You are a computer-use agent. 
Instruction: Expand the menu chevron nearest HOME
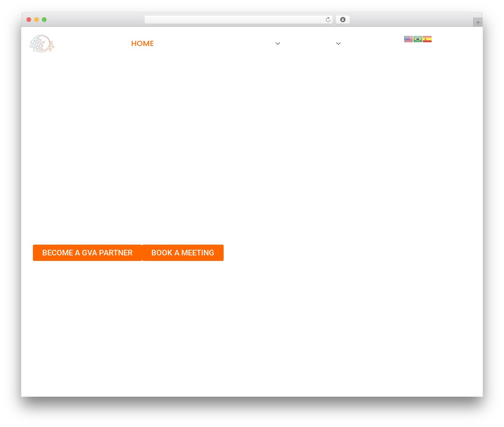pyautogui.click(x=278, y=44)
